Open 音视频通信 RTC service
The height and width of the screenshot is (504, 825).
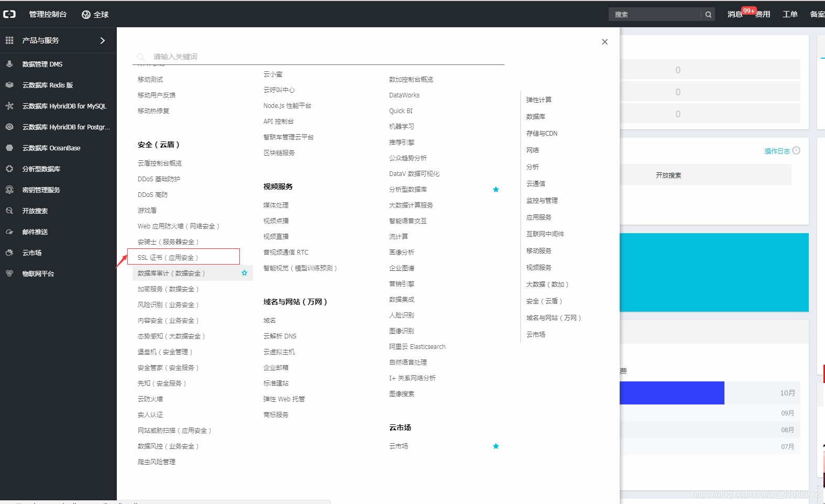click(x=285, y=252)
